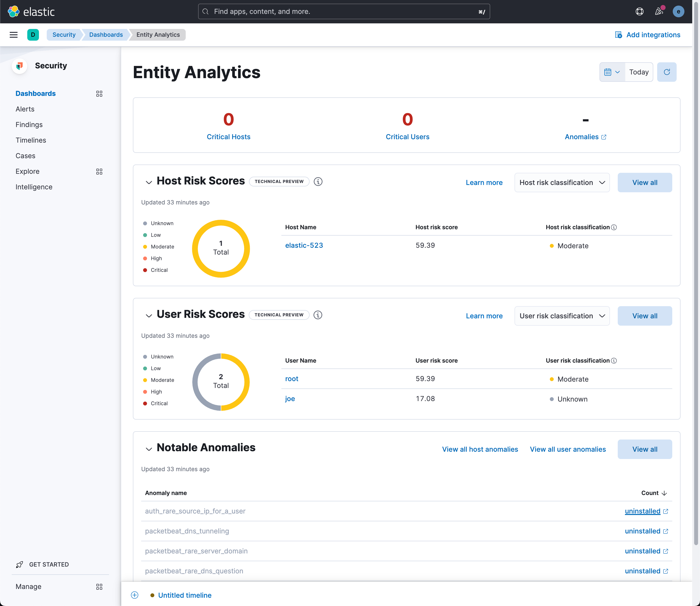Viewport: 700px width, 606px height.
Task: Click the Count column sort arrow
Action: tap(664, 493)
